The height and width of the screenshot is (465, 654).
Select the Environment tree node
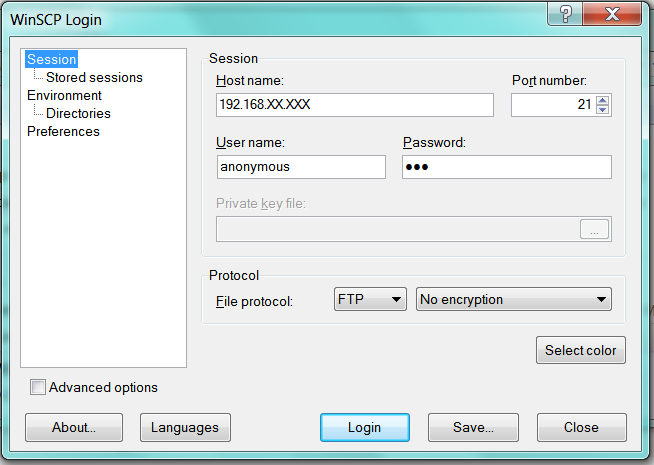pyautogui.click(x=64, y=96)
